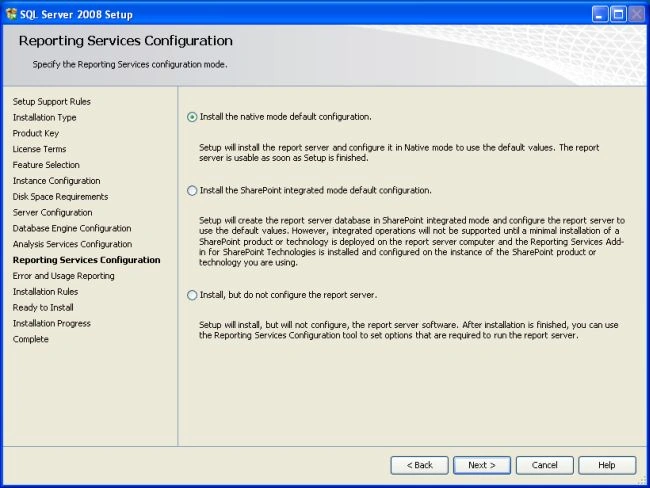The height and width of the screenshot is (488, 650).
Task: Click 'Instance Configuration' step in sidebar
Action: (56, 181)
